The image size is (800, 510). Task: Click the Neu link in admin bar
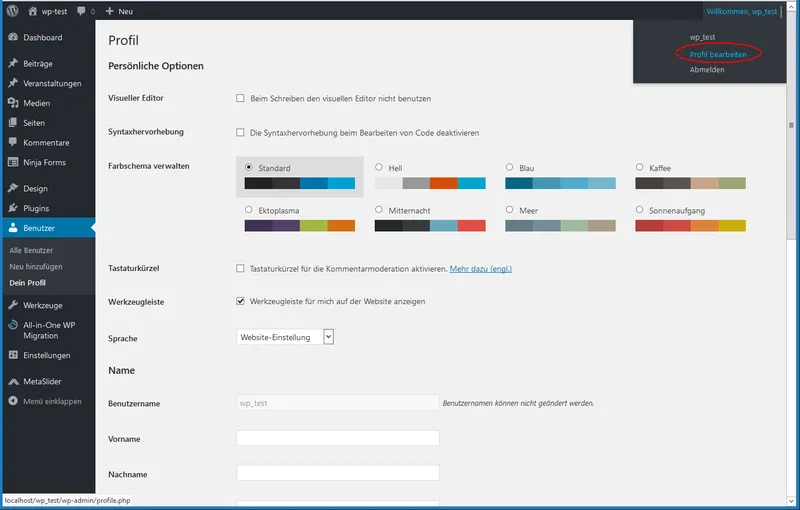tap(126, 11)
